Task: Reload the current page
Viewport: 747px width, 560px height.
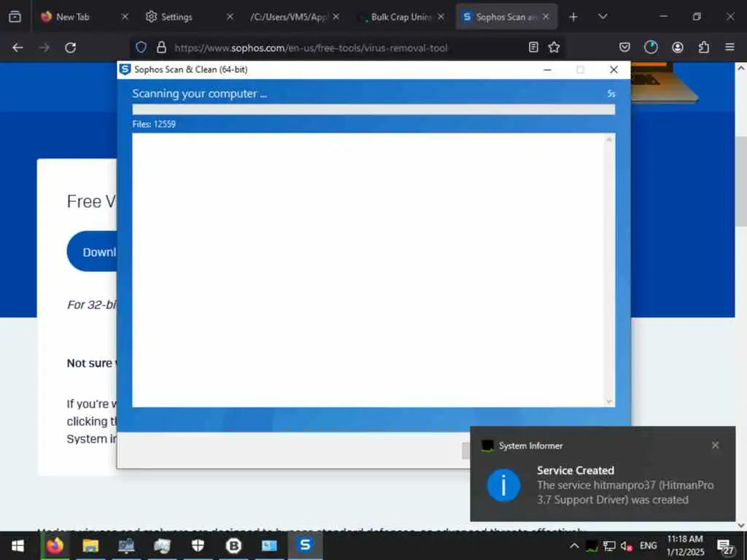Action: pos(71,47)
